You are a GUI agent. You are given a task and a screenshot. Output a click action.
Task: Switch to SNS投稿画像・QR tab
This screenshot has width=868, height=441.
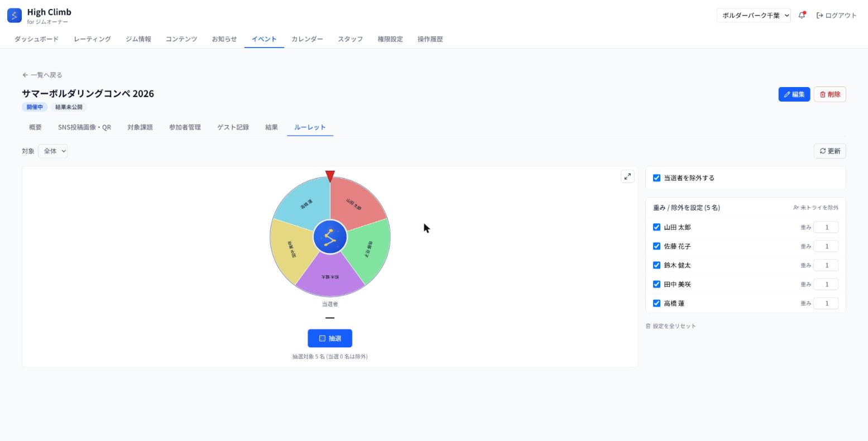tap(84, 127)
